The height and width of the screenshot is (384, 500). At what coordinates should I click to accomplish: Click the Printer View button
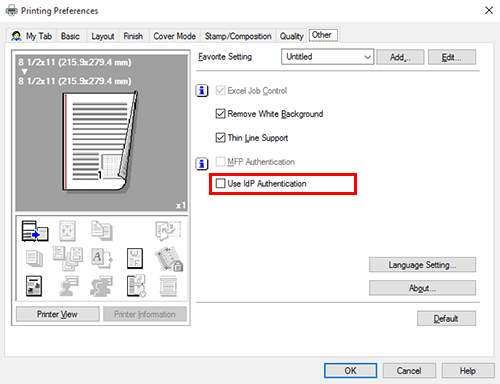tap(57, 314)
